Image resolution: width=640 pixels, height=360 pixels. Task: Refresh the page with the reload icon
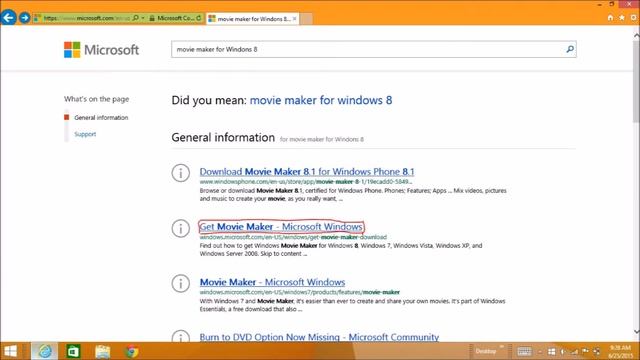pyautogui.click(x=199, y=18)
